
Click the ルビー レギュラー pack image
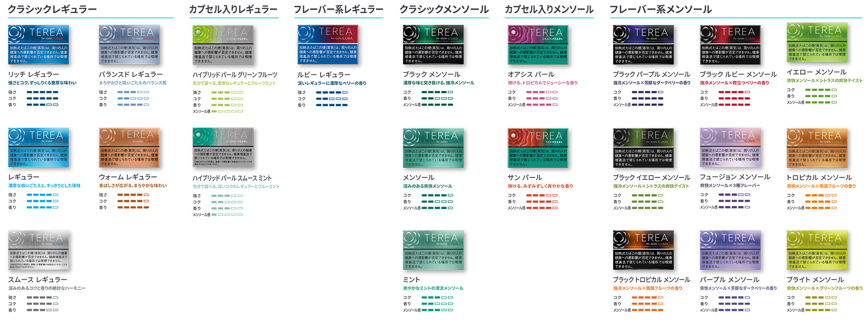click(x=328, y=45)
